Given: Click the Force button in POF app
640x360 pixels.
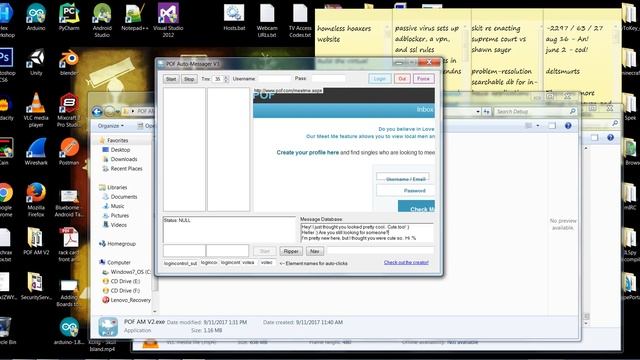Looking at the screenshot, I should coord(423,79).
